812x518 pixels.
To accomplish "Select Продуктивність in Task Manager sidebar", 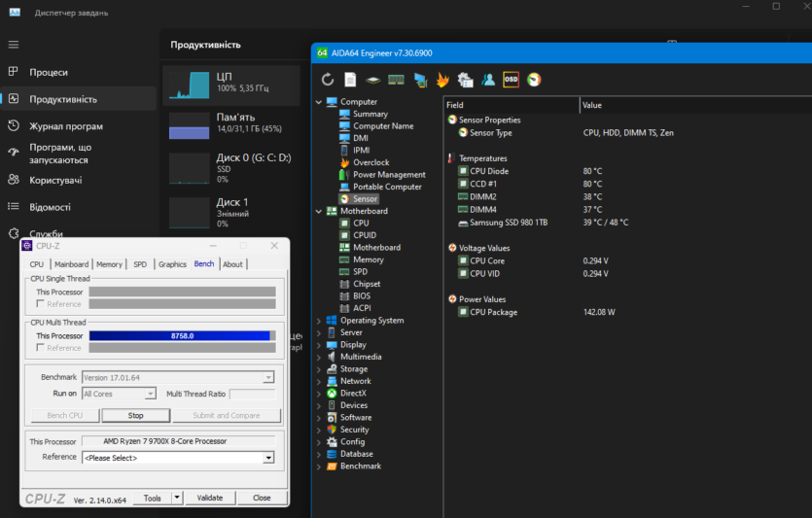I will (79, 99).
